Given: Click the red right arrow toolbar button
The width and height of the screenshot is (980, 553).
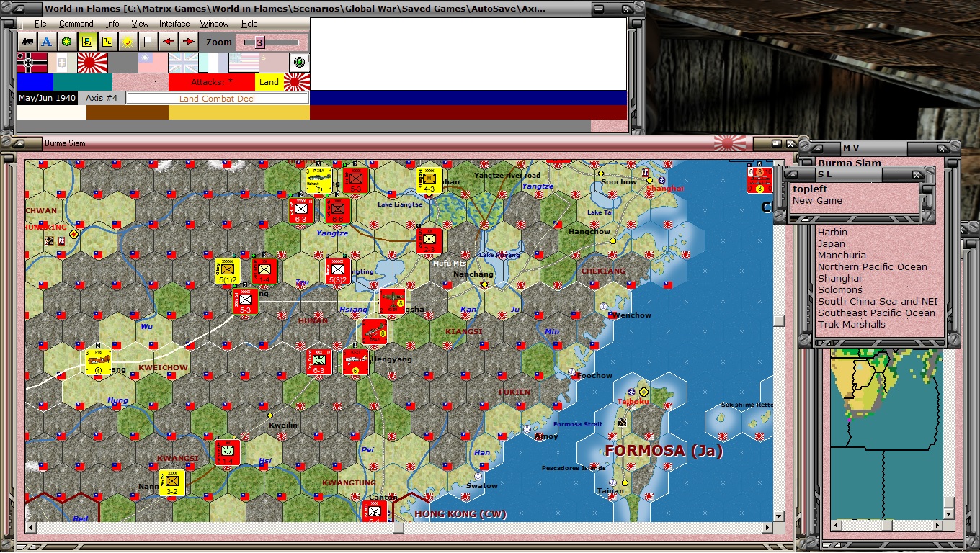Looking at the screenshot, I should click(x=188, y=42).
